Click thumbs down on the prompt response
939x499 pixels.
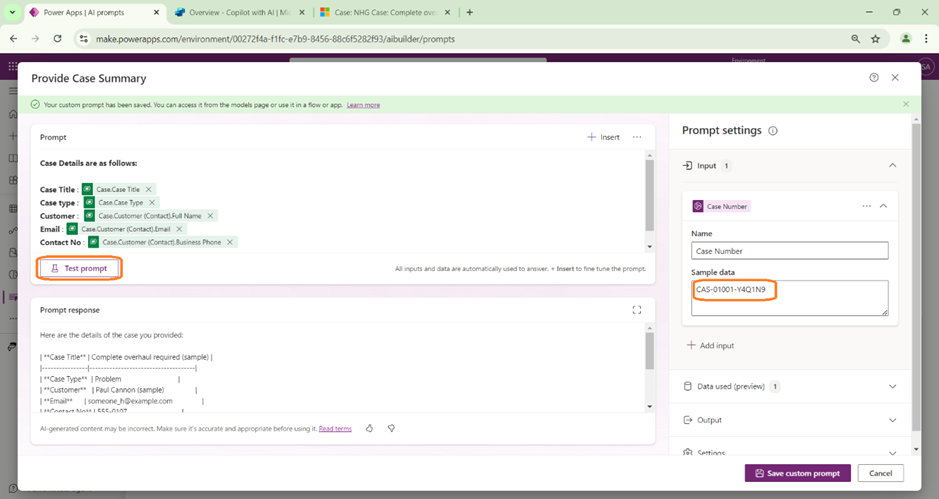tap(391, 428)
